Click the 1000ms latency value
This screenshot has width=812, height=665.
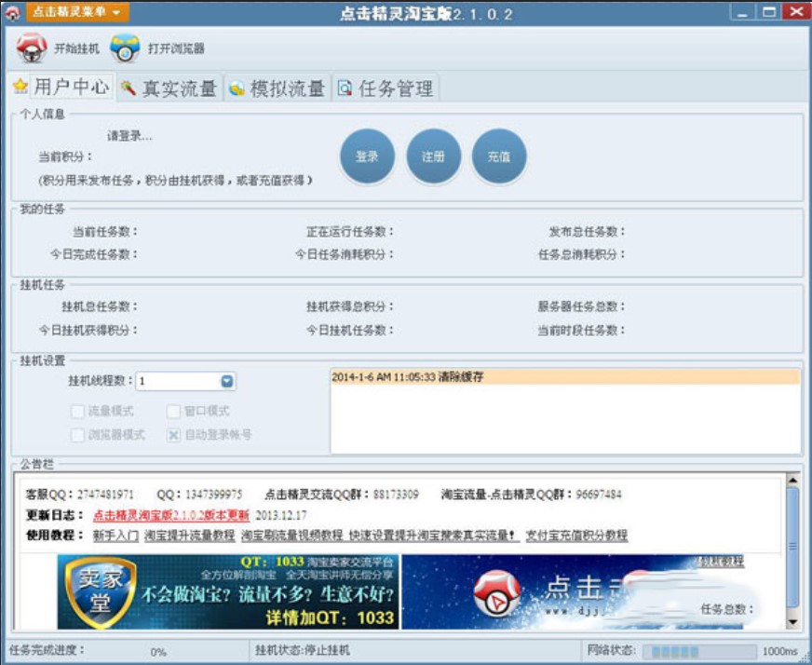point(780,651)
